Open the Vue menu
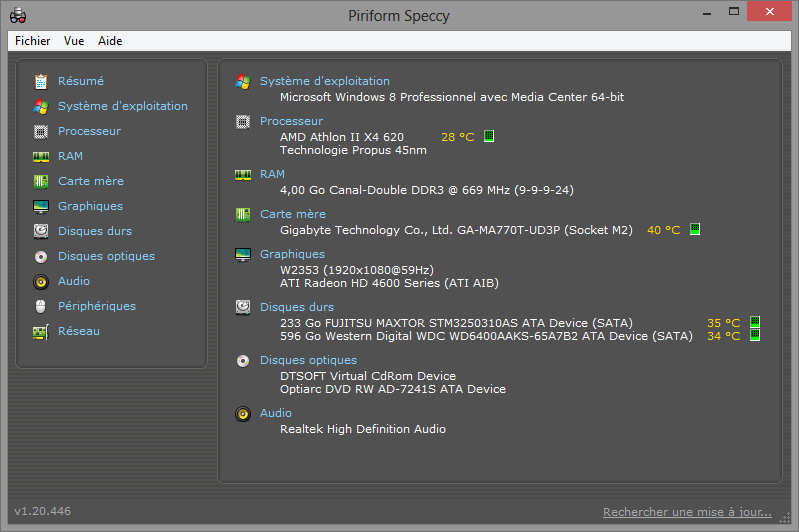 coord(74,41)
